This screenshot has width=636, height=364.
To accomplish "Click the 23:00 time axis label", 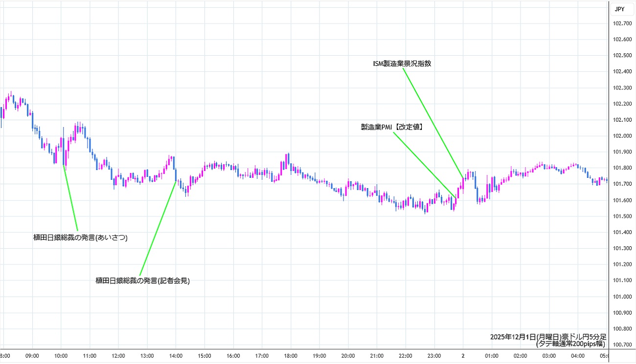I will coord(434,356).
